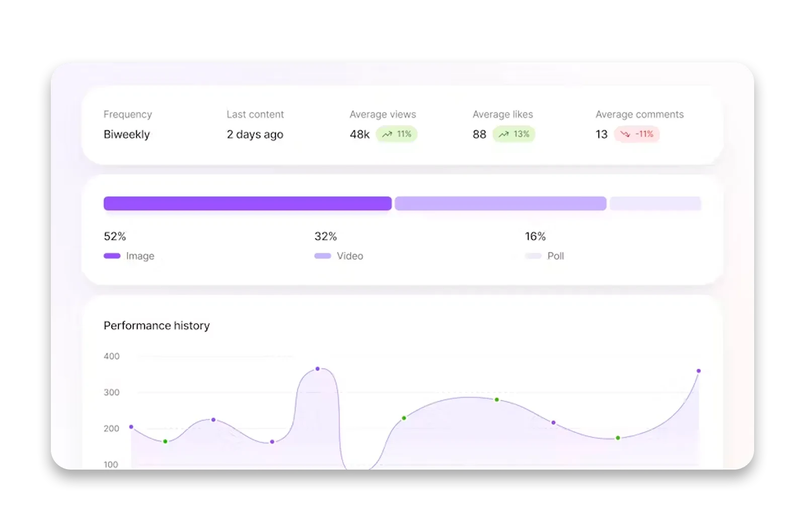
Task: Click the Last content label
Action: click(255, 115)
